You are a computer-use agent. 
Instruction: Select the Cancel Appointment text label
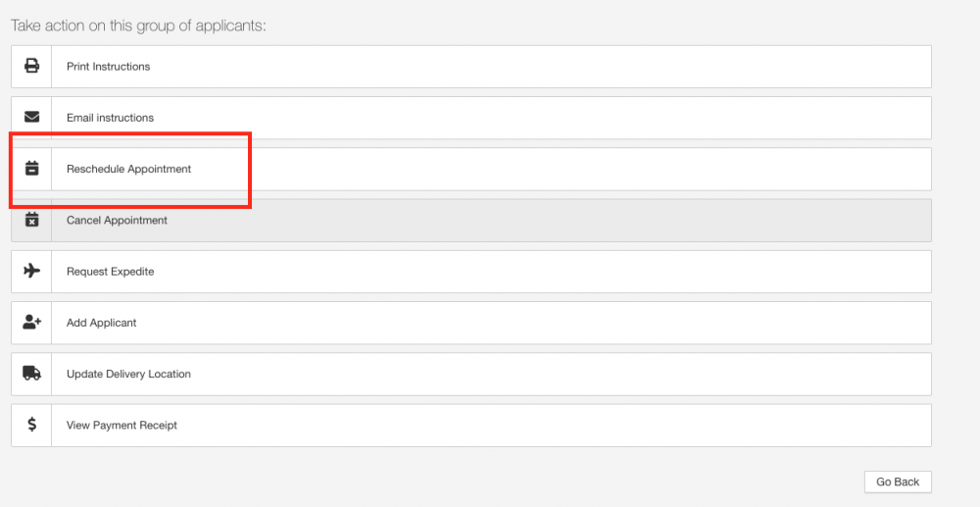[x=117, y=221]
